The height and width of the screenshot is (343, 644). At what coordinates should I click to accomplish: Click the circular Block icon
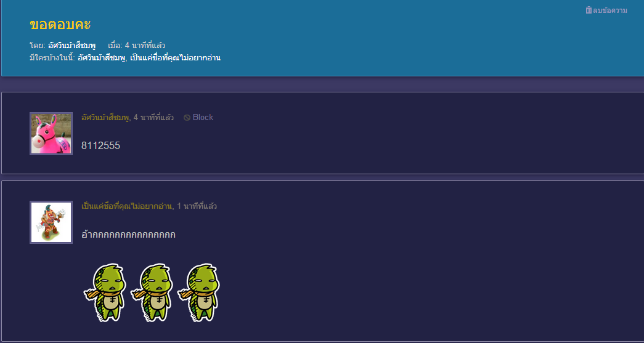(x=187, y=118)
